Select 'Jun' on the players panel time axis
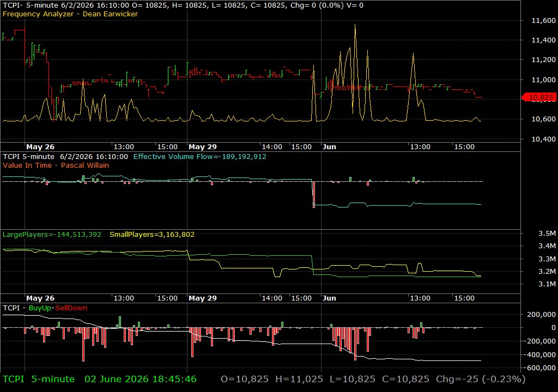The width and height of the screenshot is (558, 392). pos(329,298)
